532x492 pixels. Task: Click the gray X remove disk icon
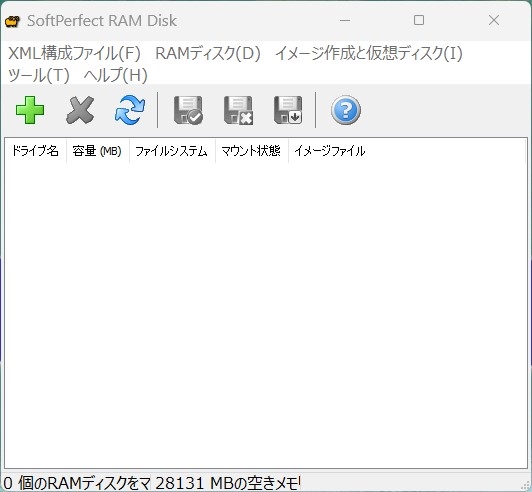[x=80, y=110]
